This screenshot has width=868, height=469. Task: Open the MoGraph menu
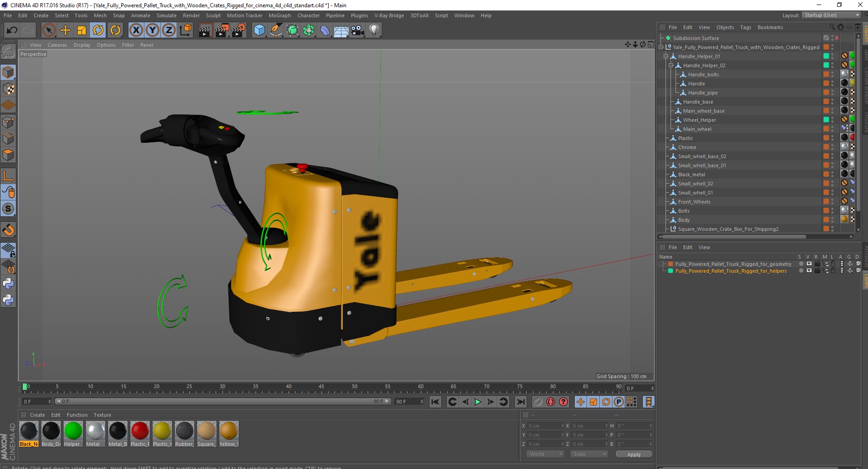[x=280, y=15]
